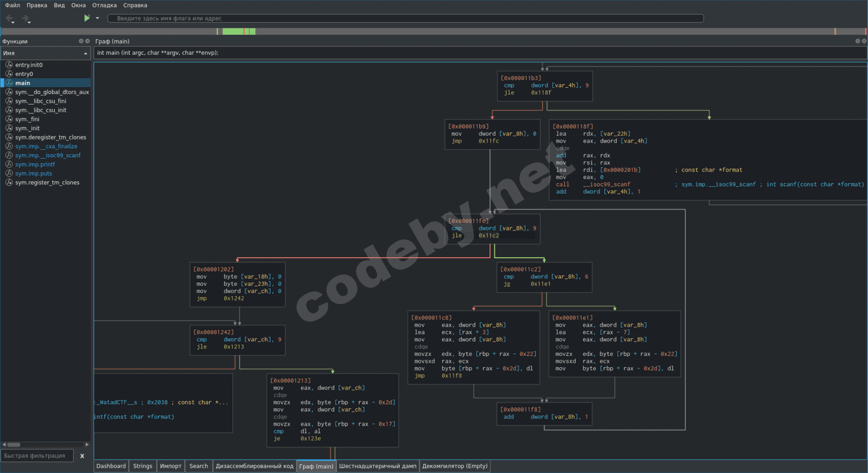The image size is (868, 473).
Task: Click the flag name or address input field
Action: point(405,18)
